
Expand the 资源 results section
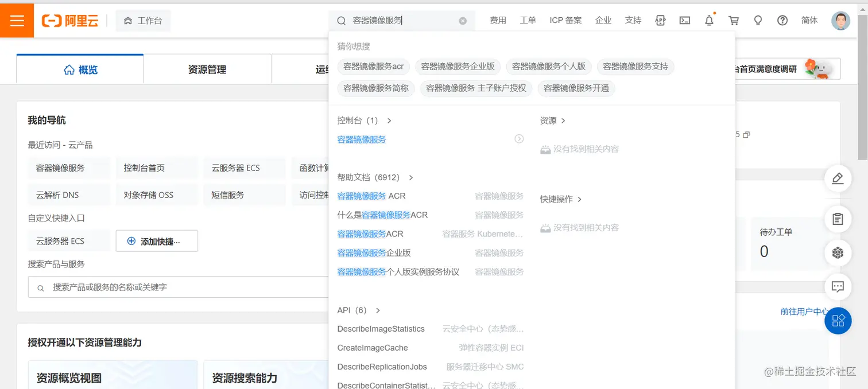(553, 120)
